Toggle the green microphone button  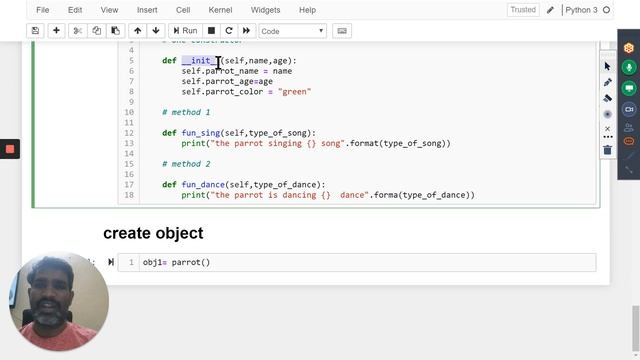pos(629,67)
